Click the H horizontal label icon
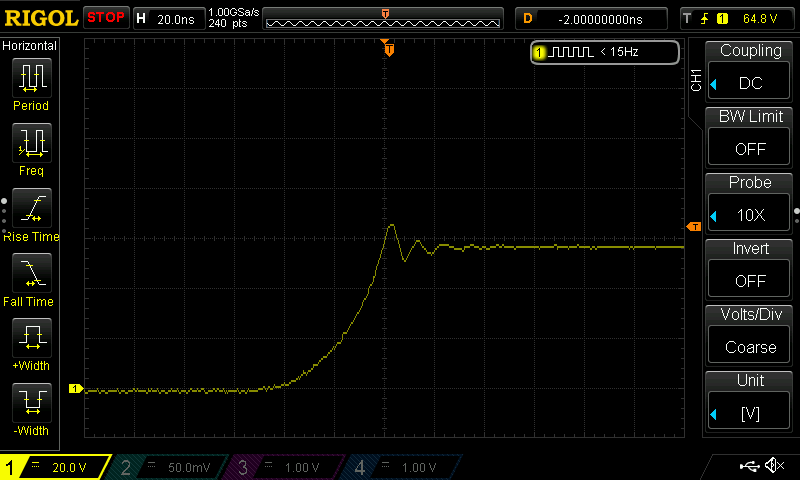 [142, 19]
